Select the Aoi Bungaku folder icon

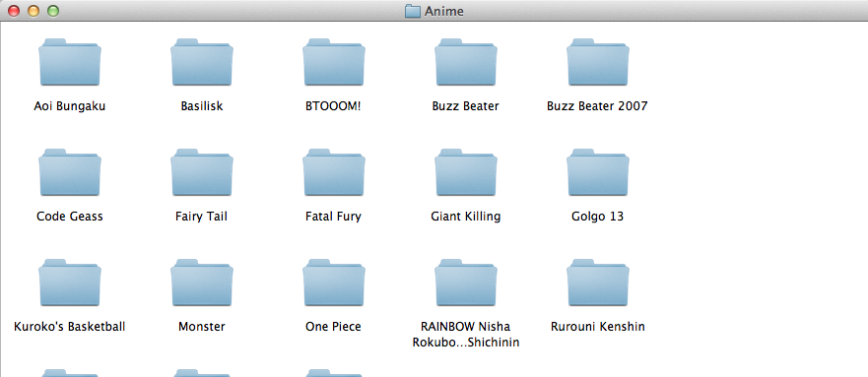pyautogui.click(x=70, y=62)
